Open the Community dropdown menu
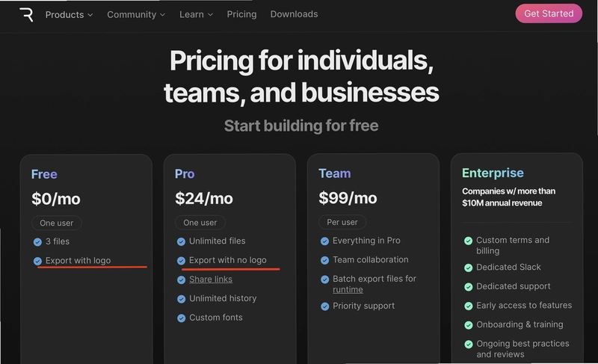The image size is (598, 364). click(x=136, y=14)
